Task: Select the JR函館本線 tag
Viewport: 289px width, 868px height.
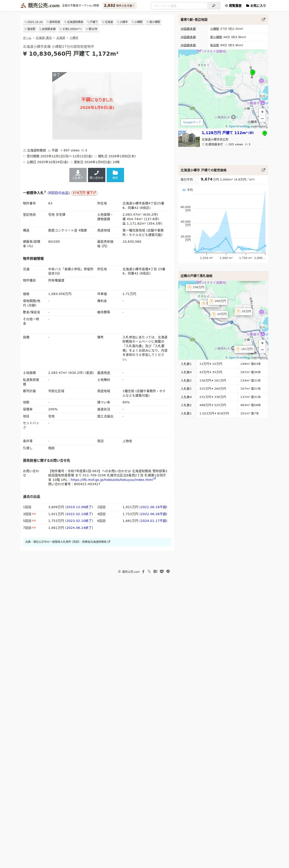Action: [x=47, y=29]
